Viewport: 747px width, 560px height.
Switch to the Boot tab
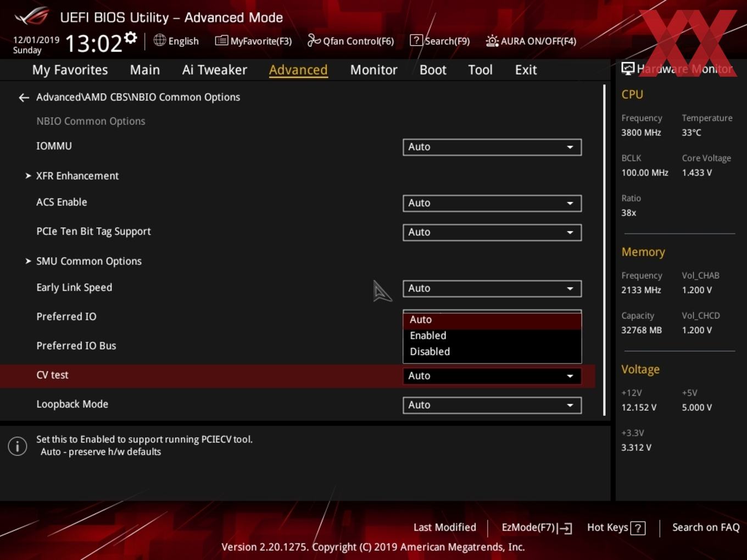pos(433,70)
